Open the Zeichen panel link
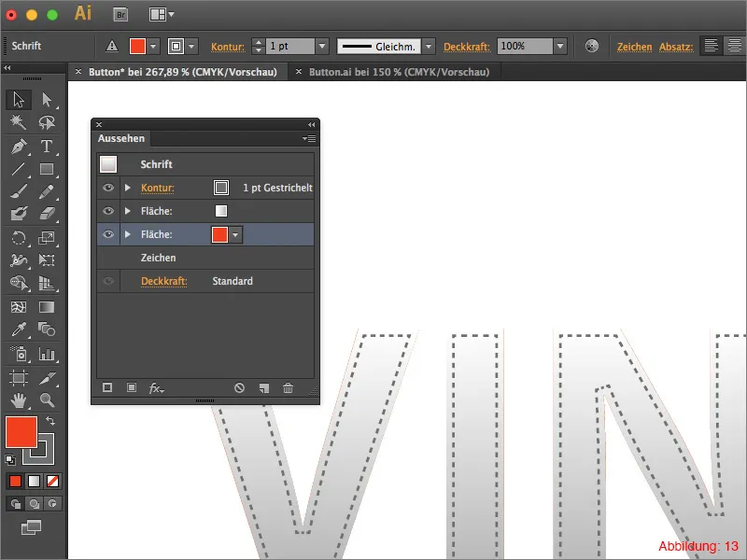 [635, 47]
